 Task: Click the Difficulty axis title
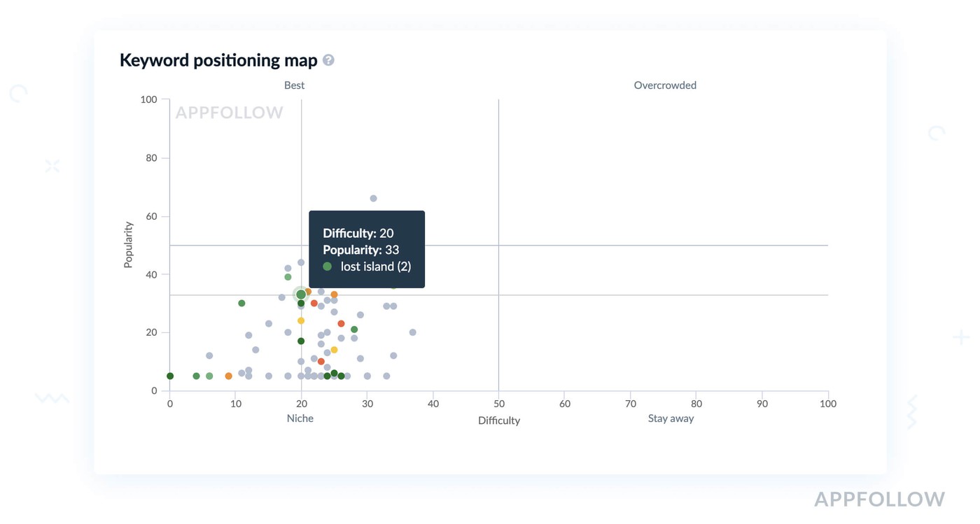pyautogui.click(x=499, y=420)
